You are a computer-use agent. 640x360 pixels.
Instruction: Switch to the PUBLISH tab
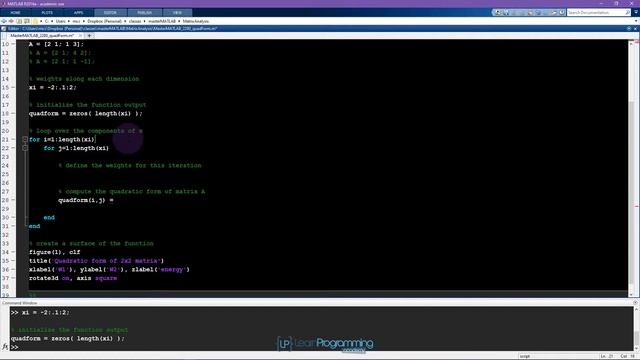144,13
